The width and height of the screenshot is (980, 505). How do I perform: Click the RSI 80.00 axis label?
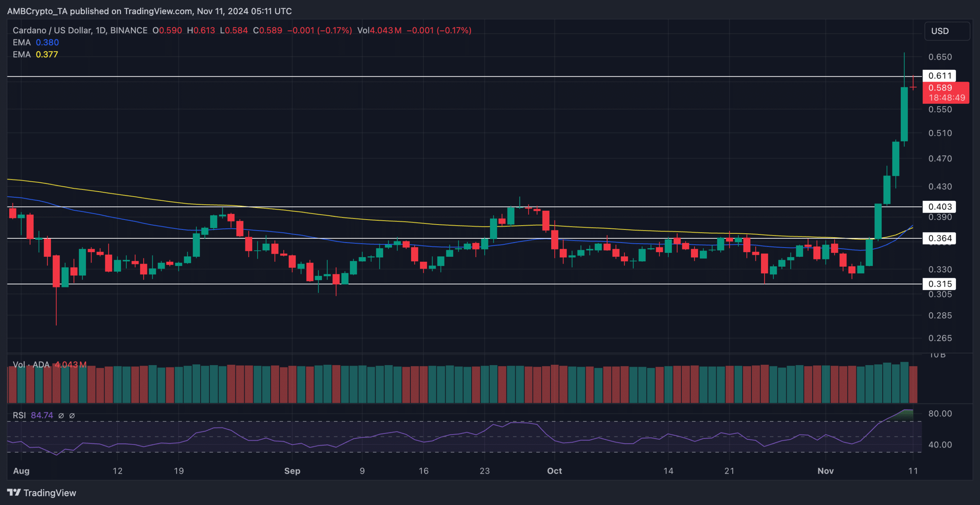pyautogui.click(x=940, y=413)
